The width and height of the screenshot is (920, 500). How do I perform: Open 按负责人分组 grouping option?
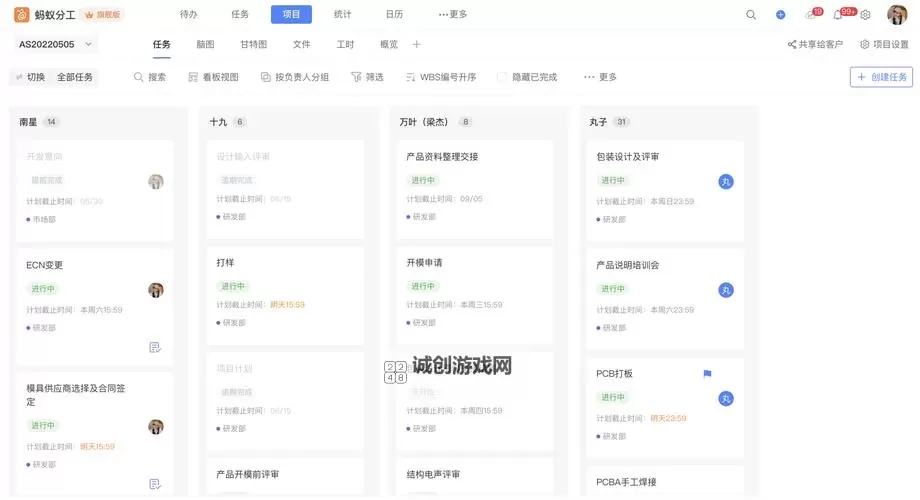[x=295, y=77]
